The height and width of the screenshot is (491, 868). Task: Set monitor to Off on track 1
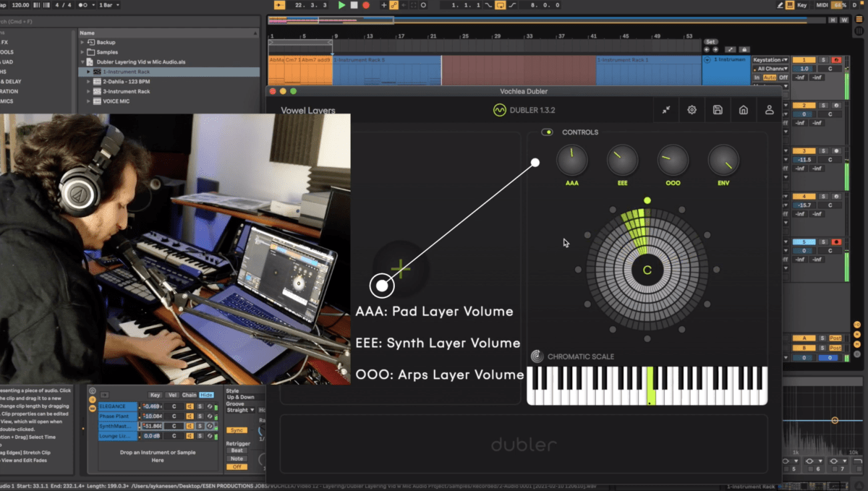point(783,77)
